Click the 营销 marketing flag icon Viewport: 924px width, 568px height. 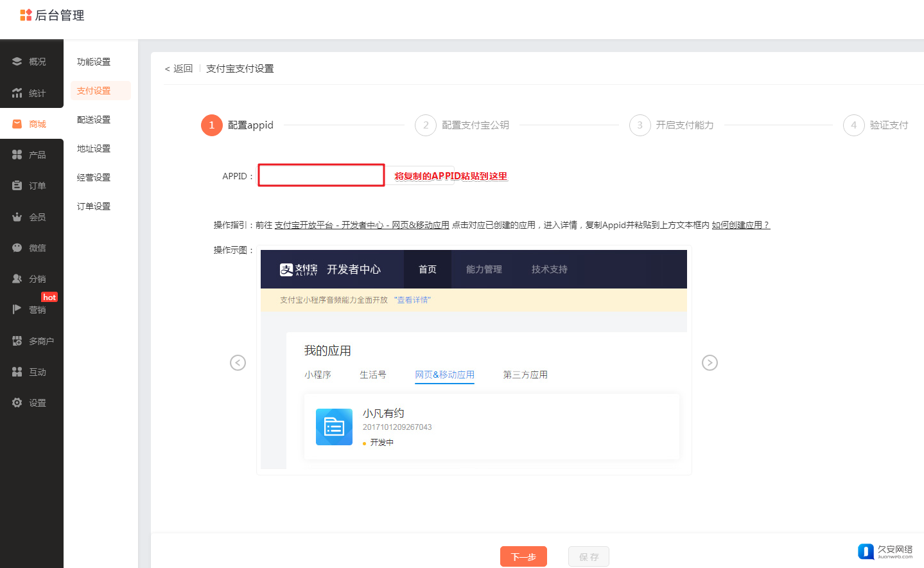click(17, 310)
